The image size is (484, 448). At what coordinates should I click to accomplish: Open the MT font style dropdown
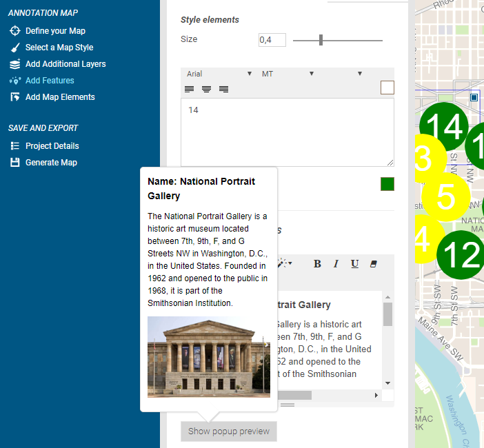[x=288, y=74]
